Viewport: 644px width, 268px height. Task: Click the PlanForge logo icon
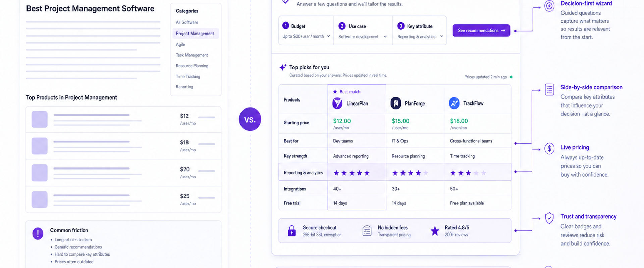[x=396, y=103]
